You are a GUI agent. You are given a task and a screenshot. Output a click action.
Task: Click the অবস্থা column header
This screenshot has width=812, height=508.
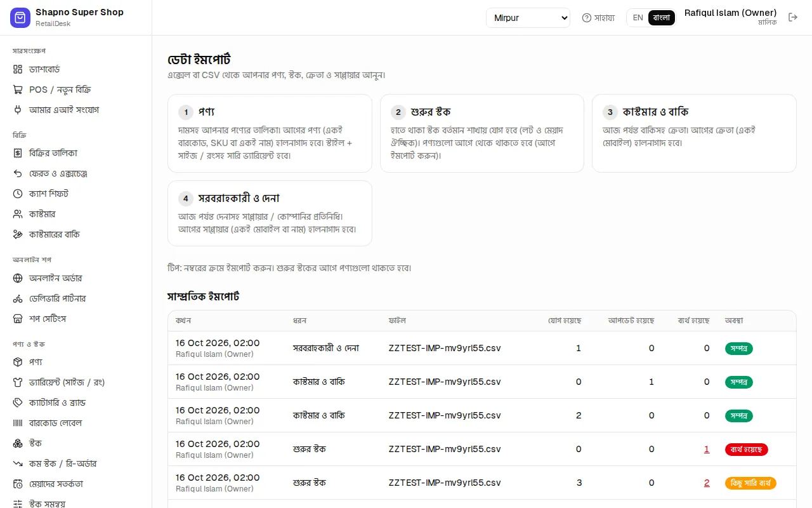pyautogui.click(x=734, y=321)
